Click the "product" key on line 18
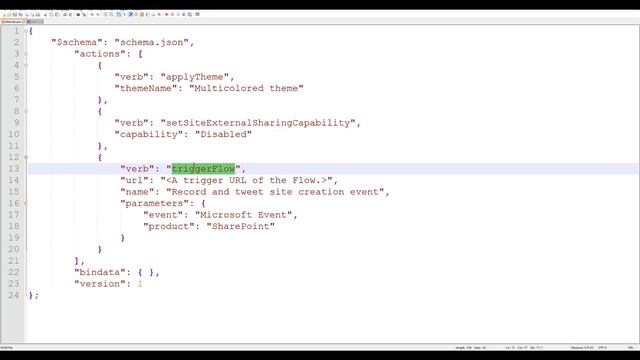 tap(169, 226)
